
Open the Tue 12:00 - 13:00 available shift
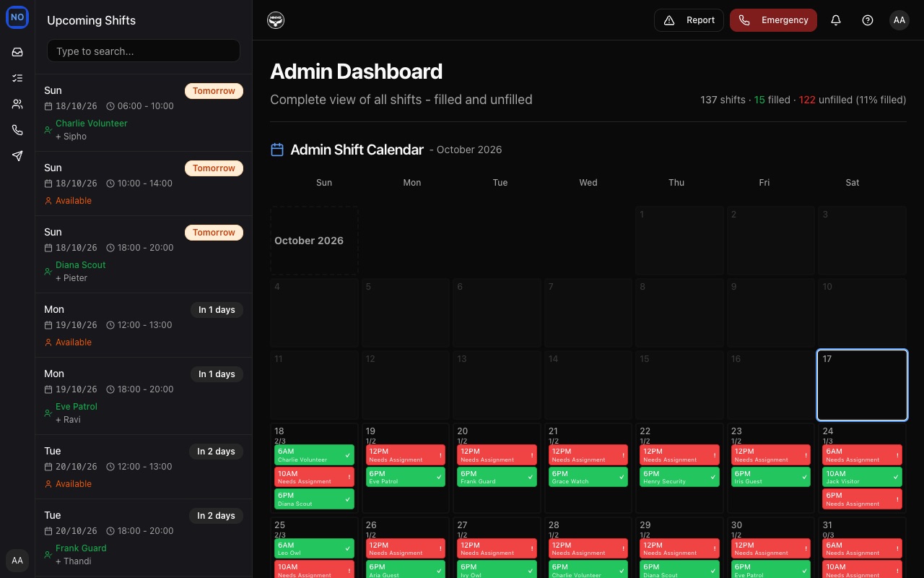(144, 467)
